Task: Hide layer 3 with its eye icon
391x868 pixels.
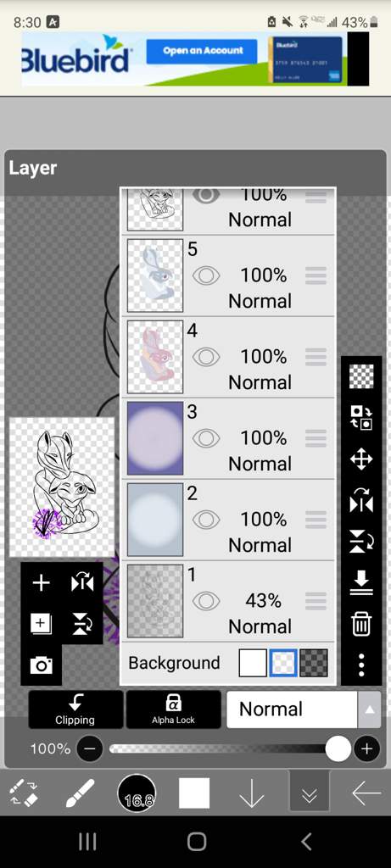Action: [206, 438]
